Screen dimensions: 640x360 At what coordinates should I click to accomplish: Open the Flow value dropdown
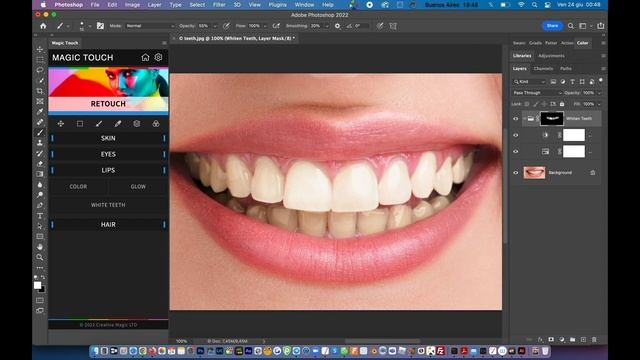point(264,26)
